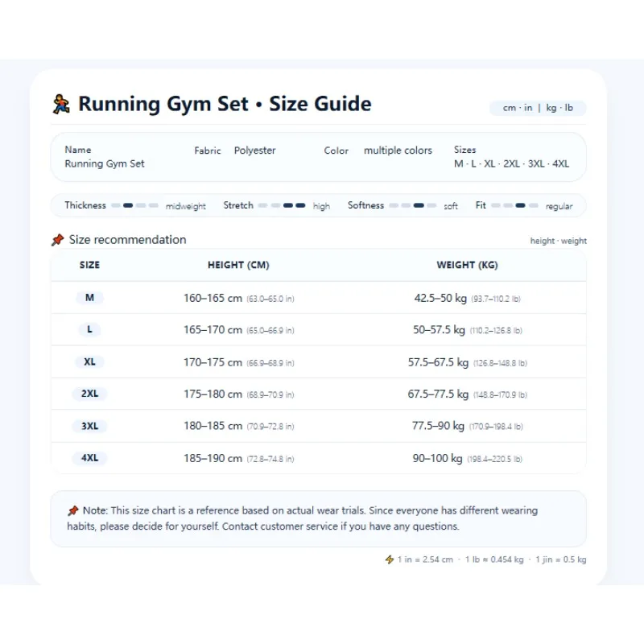Click the 77.5–90 kg weight cell
This screenshot has height=644, width=644.
[x=468, y=426]
